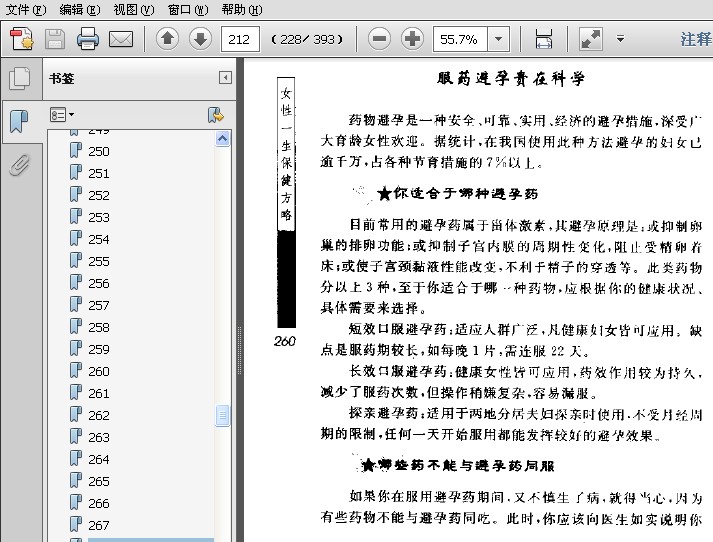Zoom out with the minus button
The image size is (713, 542).
pyautogui.click(x=379, y=39)
